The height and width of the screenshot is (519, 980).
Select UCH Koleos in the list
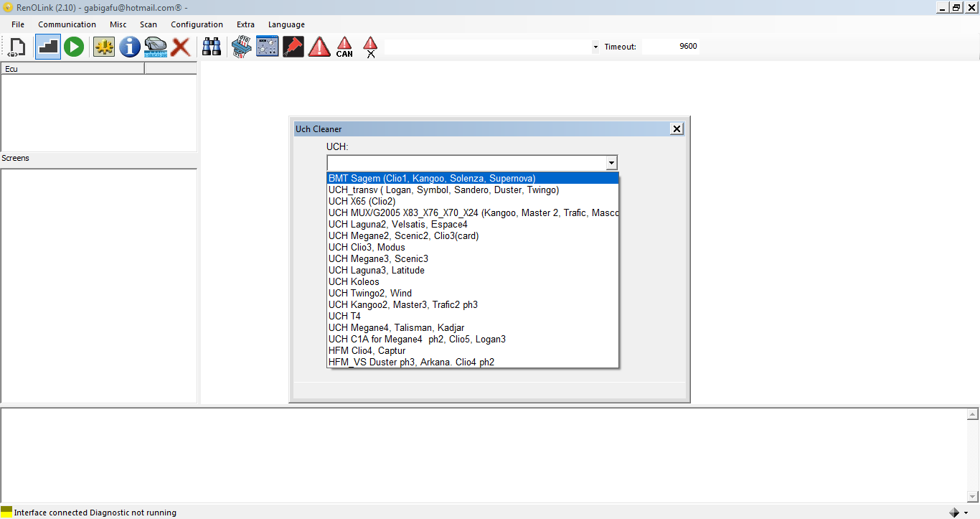tap(473, 281)
